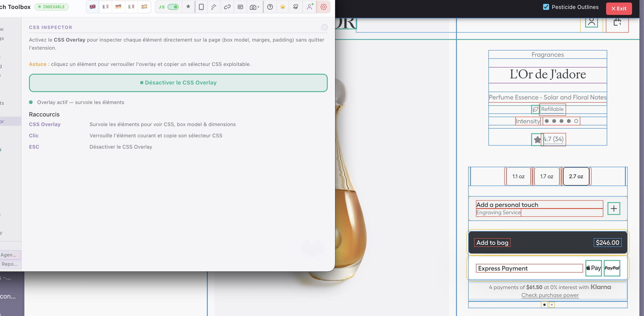Open the red settings gear icon
The height and width of the screenshot is (316, 644).
323,7
